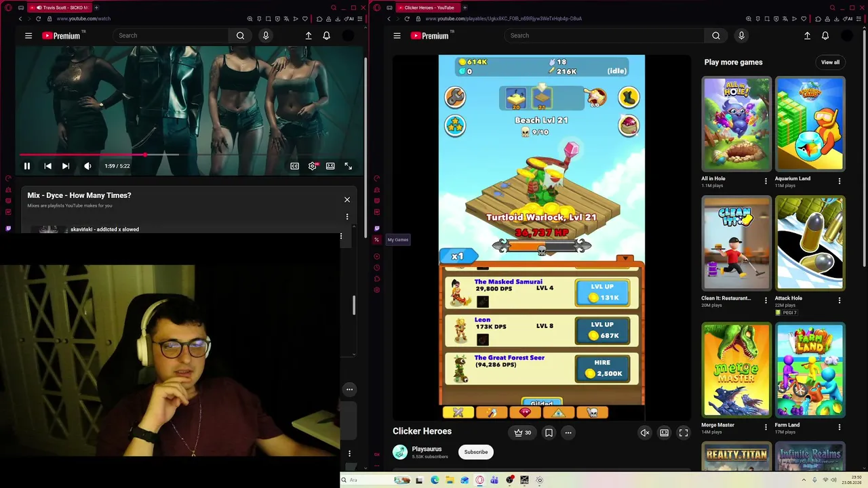This screenshot has height=488, width=868.
Task: Hire The Great Forest Seer for 2,500K
Action: coord(602,368)
